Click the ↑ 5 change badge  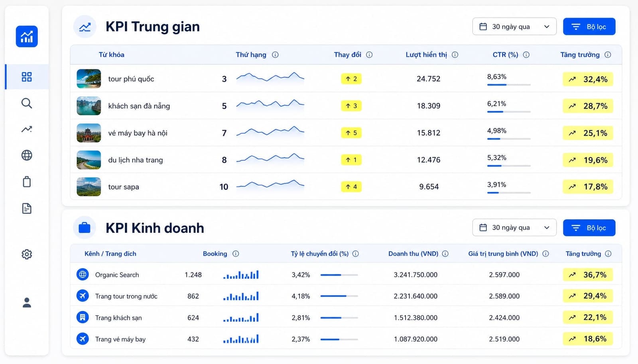[x=351, y=133]
